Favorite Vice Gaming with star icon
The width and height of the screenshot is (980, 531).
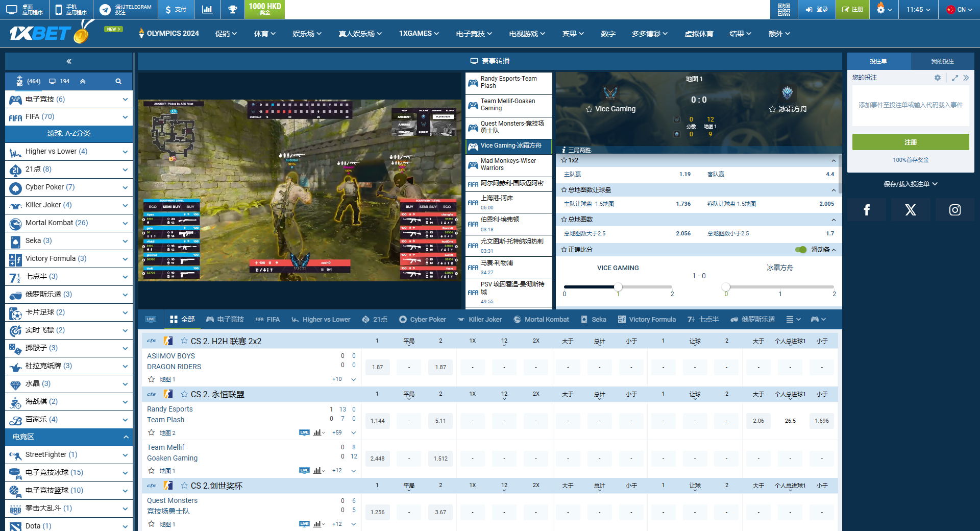(589, 109)
